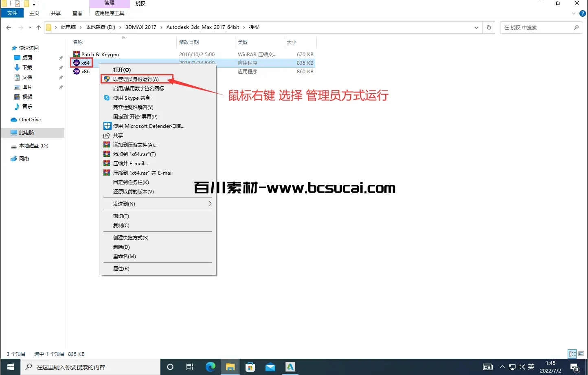The height and width of the screenshot is (375, 588).
Task: Click the Share arrow icon in context menu
Action: (x=107, y=135)
